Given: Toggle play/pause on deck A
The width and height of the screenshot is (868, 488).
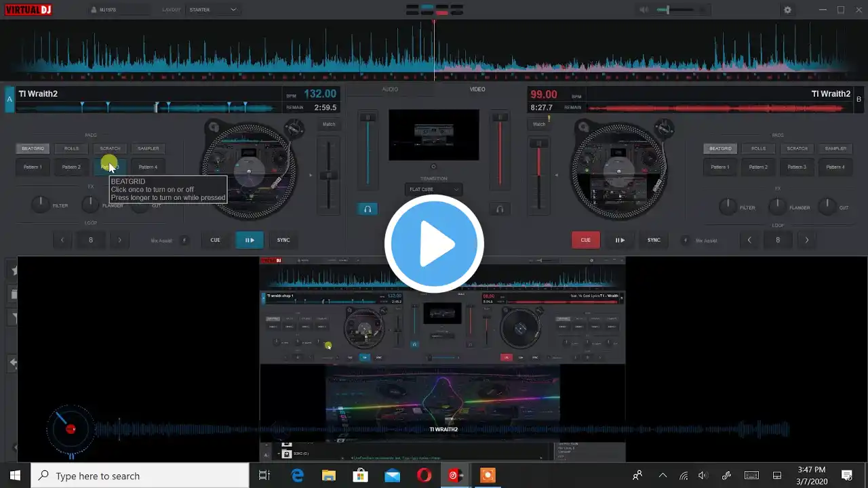Looking at the screenshot, I should (250, 240).
